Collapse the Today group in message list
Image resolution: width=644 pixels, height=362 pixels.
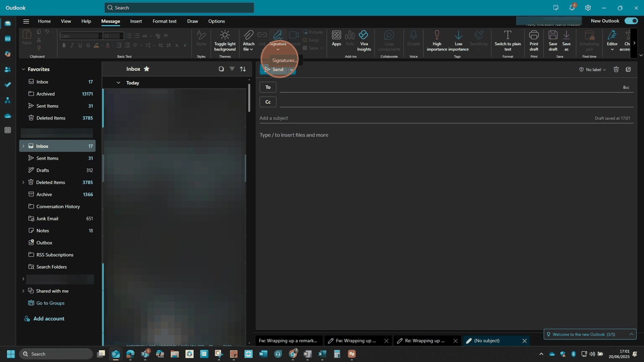(x=118, y=83)
